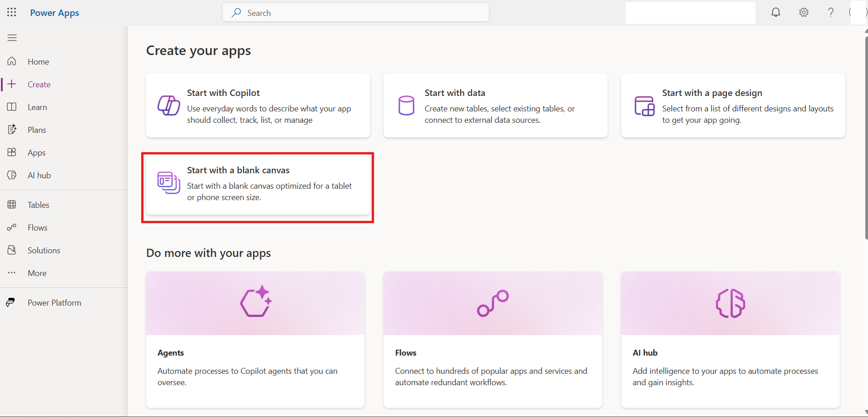Expand the More sidebar section
The height and width of the screenshot is (417, 868).
tap(36, 273)
